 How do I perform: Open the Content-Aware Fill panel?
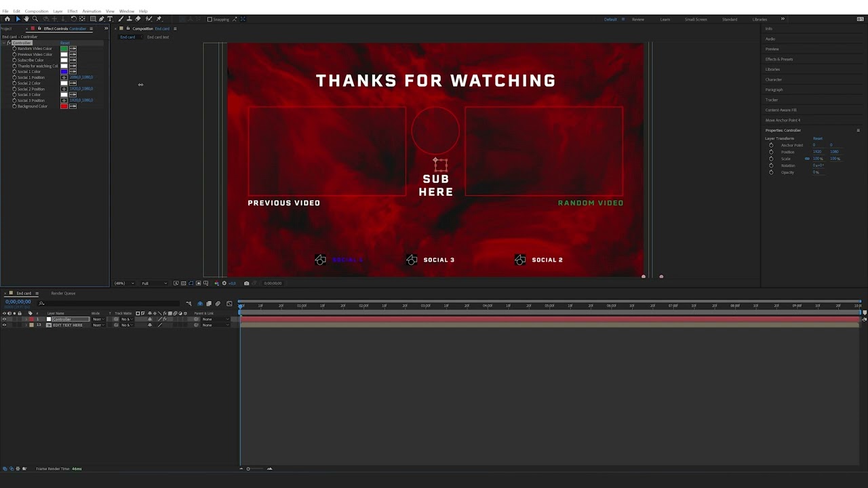781,110
